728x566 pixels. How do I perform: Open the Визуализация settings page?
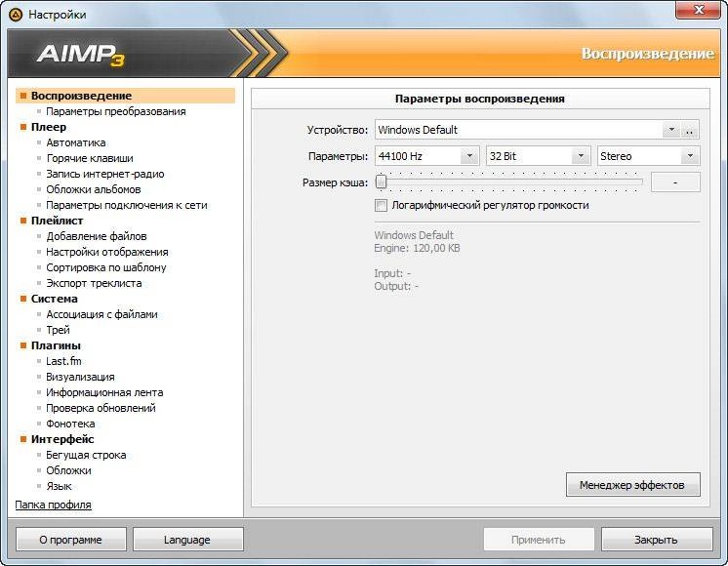coord(80,377)
